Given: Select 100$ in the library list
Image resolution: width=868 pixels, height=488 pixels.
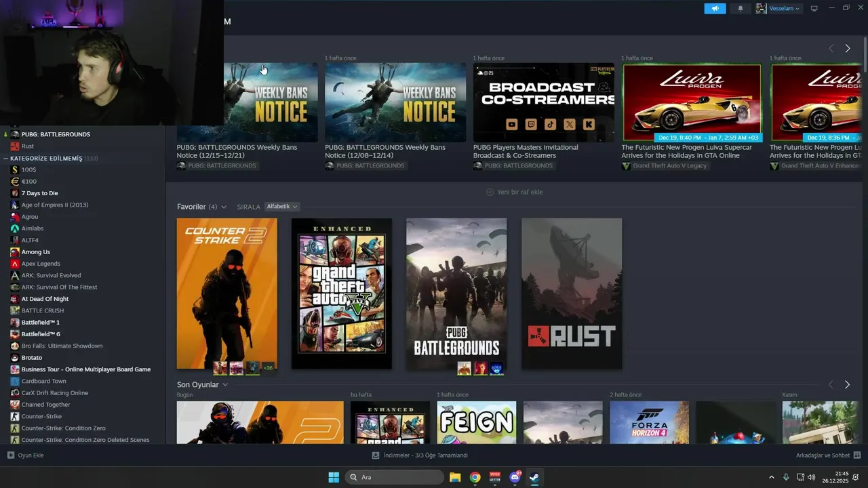Looking at the screenshot, I should coord(28,170).
